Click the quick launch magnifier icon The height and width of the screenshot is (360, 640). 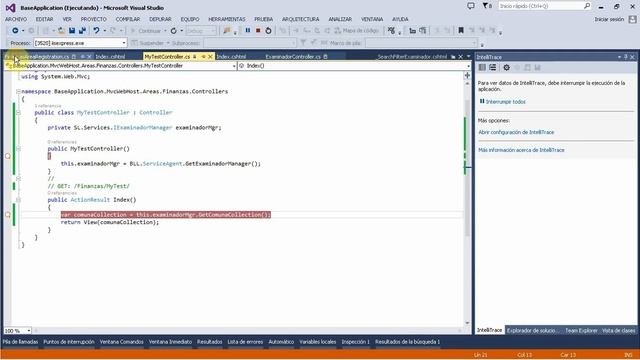(587, 6)
